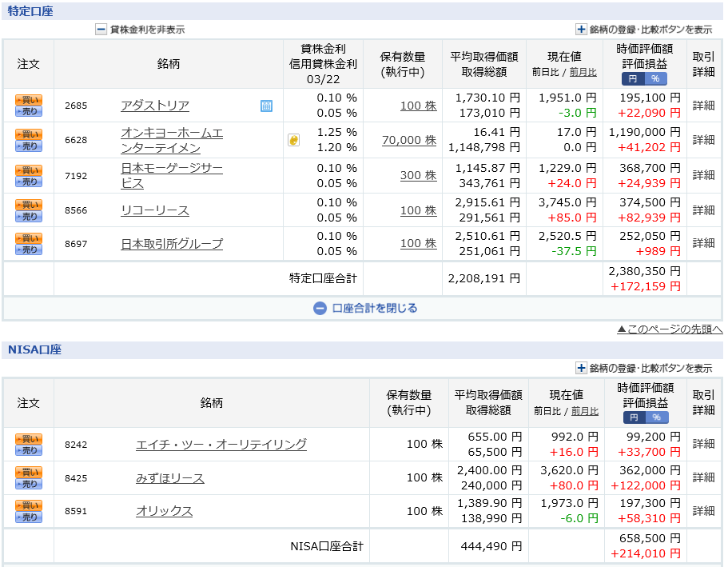Jump to page top via このページの先頭へ
This screenshot has width=728, height=567.
(670, 329)
